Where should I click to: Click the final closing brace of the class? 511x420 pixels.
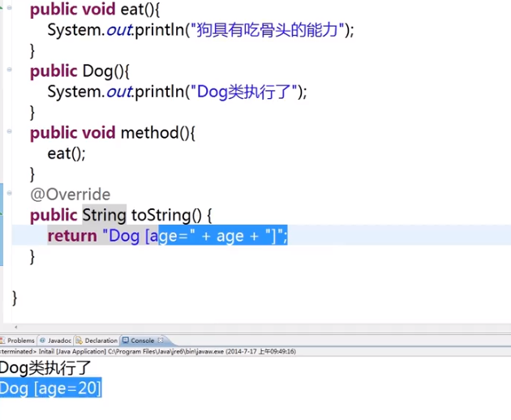tap(15, 298)
